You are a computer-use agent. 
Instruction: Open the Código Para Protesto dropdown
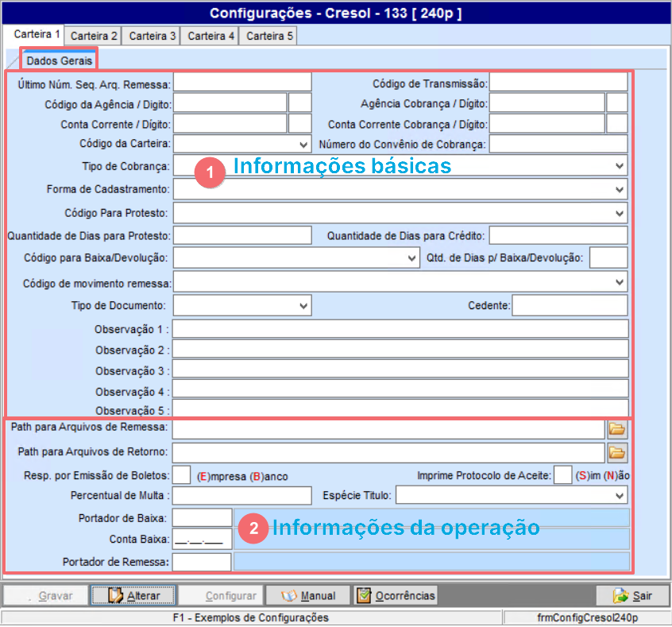coord(620,213)
